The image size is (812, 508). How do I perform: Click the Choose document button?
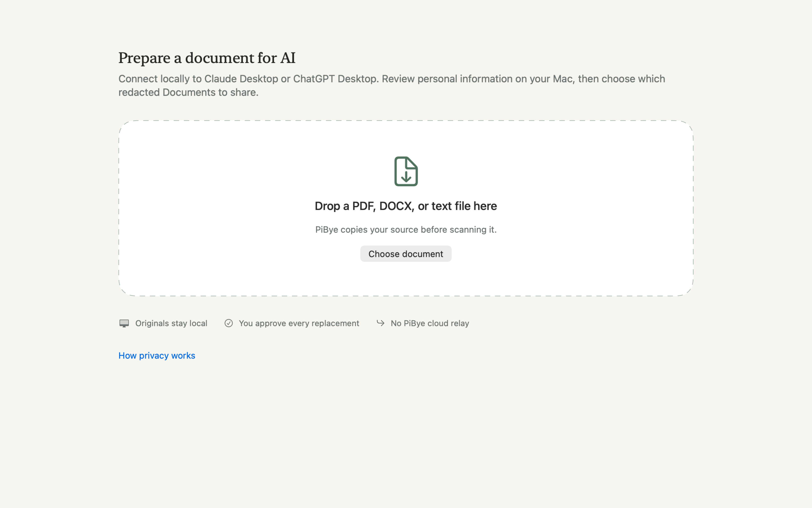coord(406,254)
